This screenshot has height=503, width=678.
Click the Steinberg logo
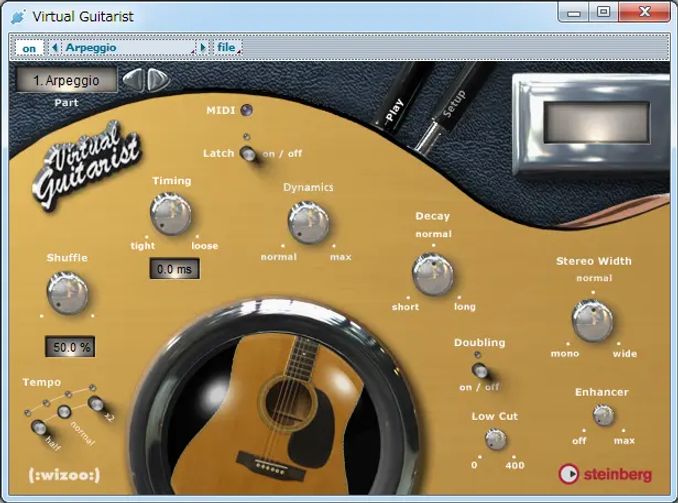pos(605,472)
